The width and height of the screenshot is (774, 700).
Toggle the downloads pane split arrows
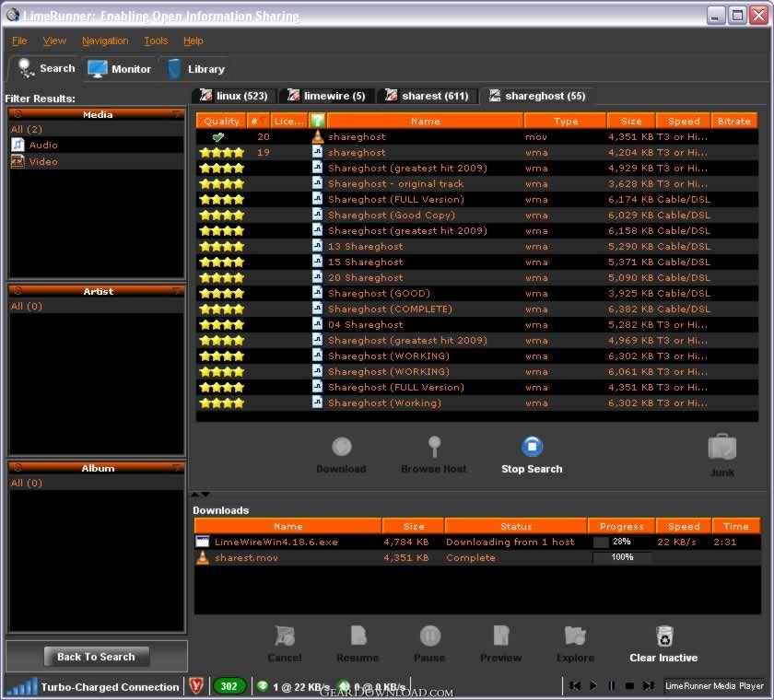201,495
